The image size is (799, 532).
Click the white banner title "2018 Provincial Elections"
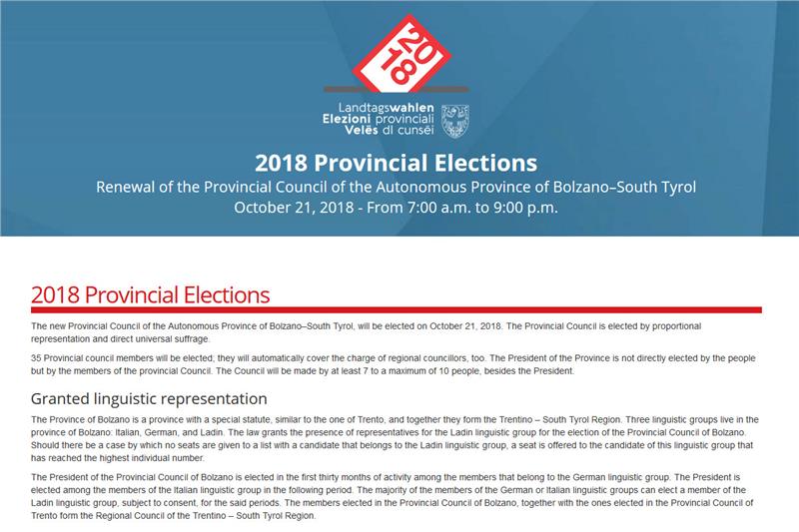click(396, 162)
